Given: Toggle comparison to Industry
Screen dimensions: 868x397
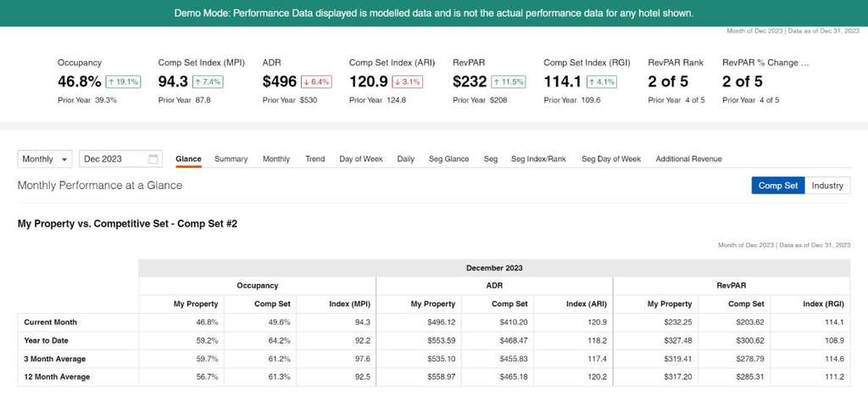Looking at the screenshot, I should [x=826, y=186].
